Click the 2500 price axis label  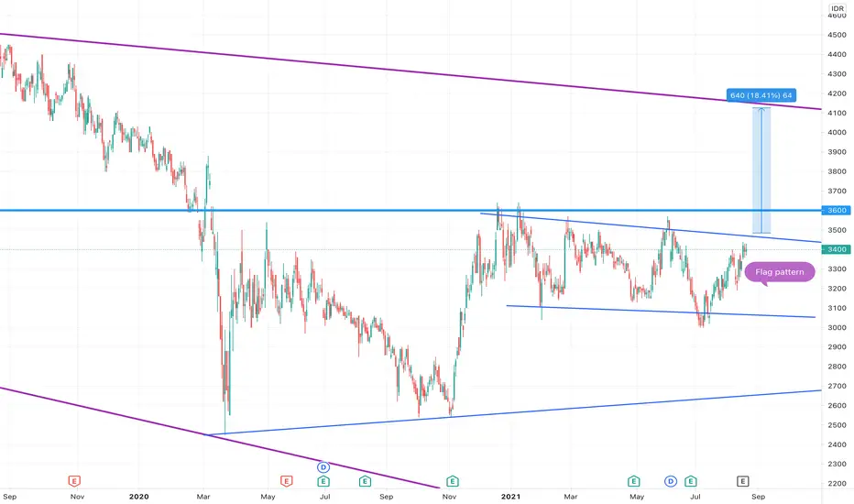(838, 425)
